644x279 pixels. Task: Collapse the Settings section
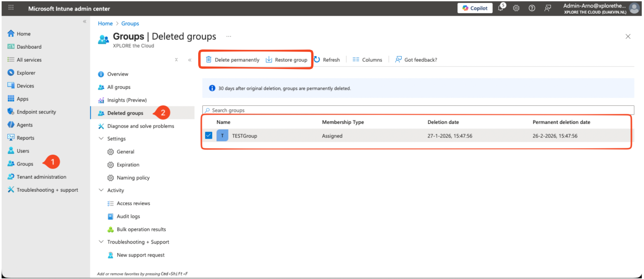pyautogui.click(x=101, y=138)
